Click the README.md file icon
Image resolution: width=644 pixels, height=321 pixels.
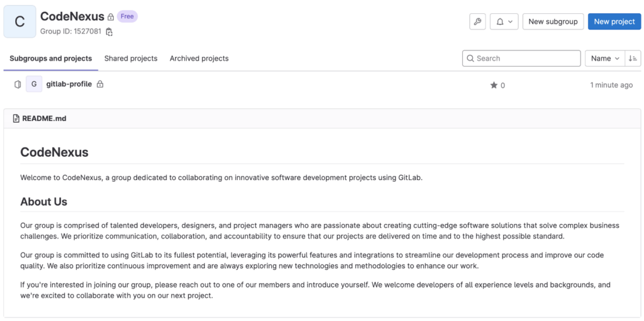(16, 119)
